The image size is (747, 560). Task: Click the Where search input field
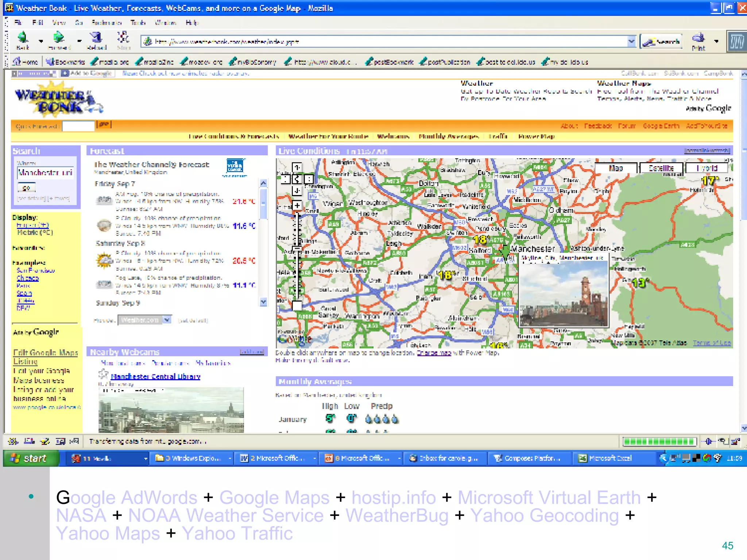pos(46,172)
